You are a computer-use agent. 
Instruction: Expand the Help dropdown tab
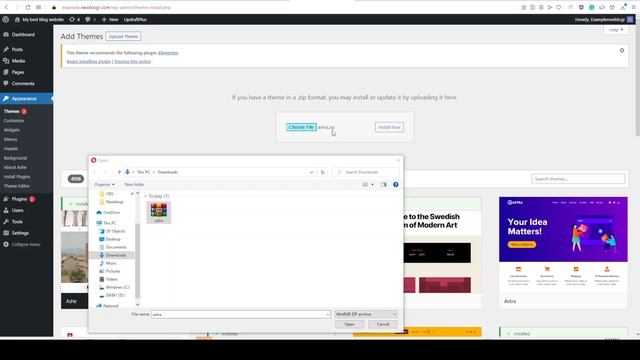(x=616, y=30)
